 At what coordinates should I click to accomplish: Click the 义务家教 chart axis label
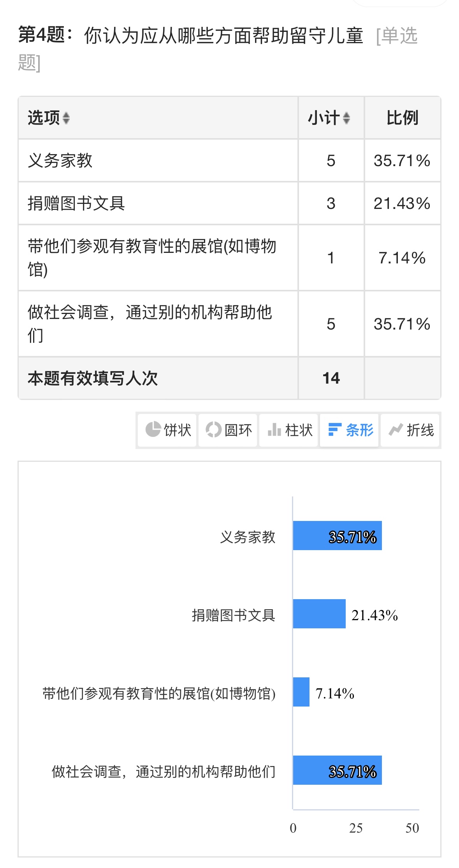[x=248, y=537]
